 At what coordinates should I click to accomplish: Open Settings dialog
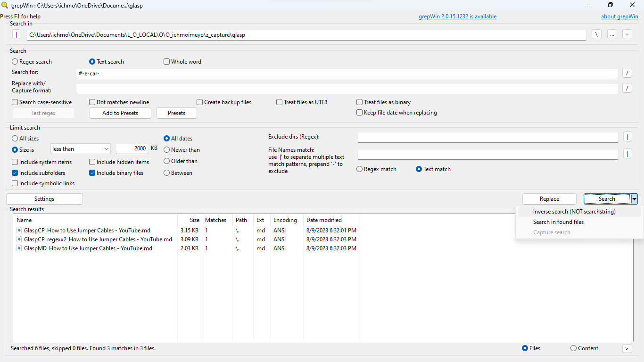(44, 199)
